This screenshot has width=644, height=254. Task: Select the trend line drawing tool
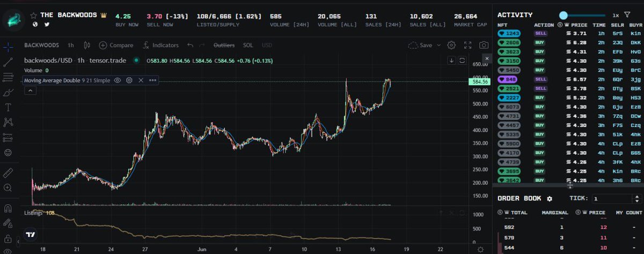click(8, 62)
